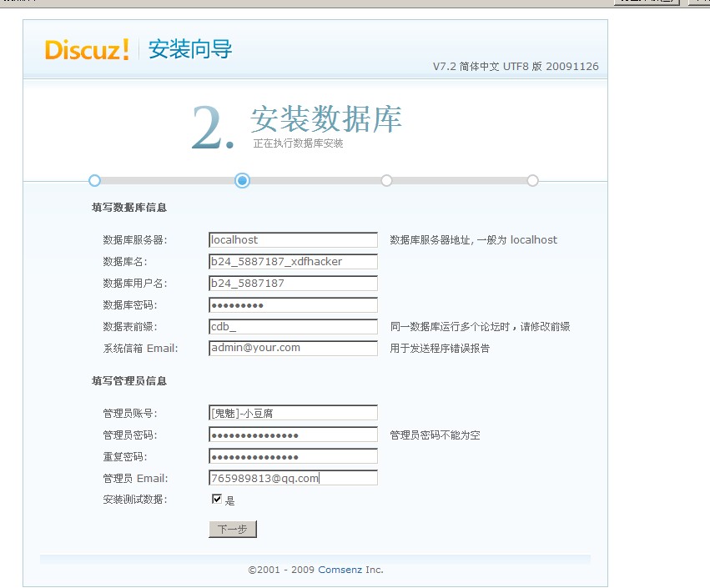
Task: Click the 数据表前缀: label
Action: click(130, 327)
